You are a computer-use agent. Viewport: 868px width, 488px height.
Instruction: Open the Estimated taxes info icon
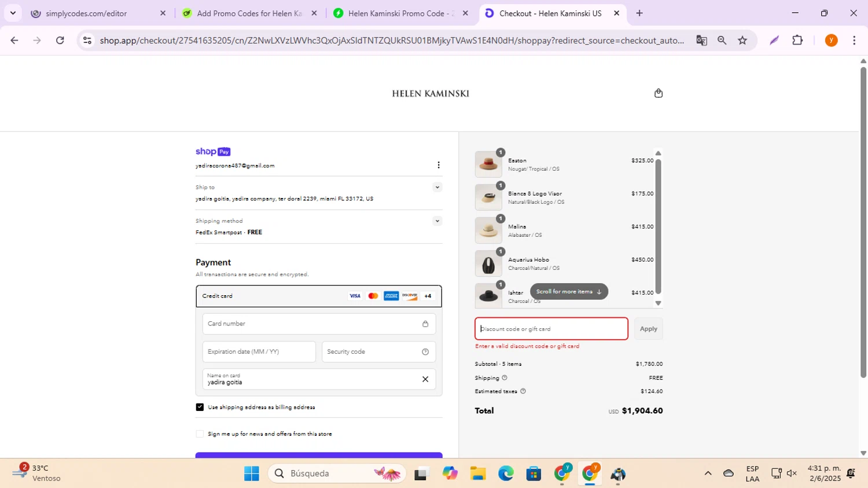523,391
